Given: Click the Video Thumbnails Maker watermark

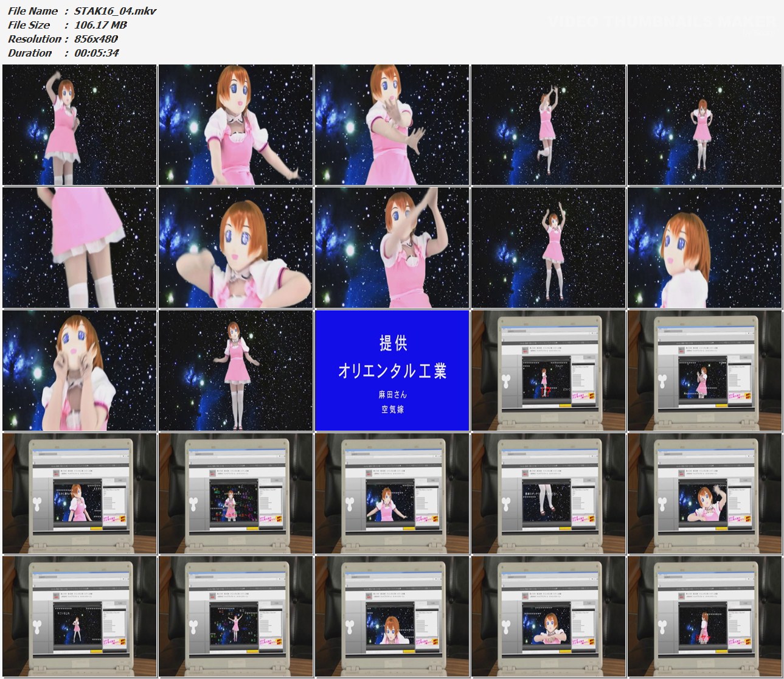Looking at the screenshot, I should pos(662,22).
